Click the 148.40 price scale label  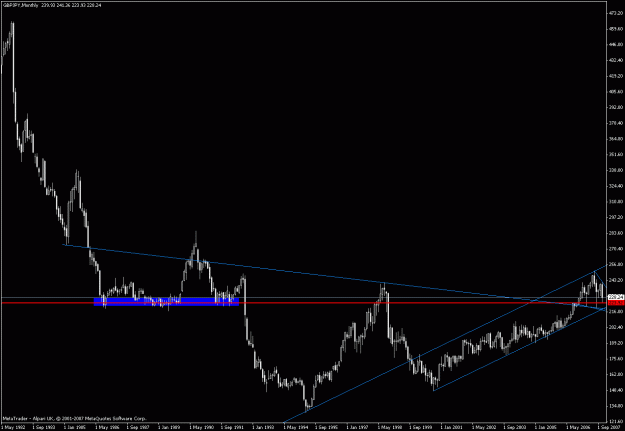click(616, 390)
